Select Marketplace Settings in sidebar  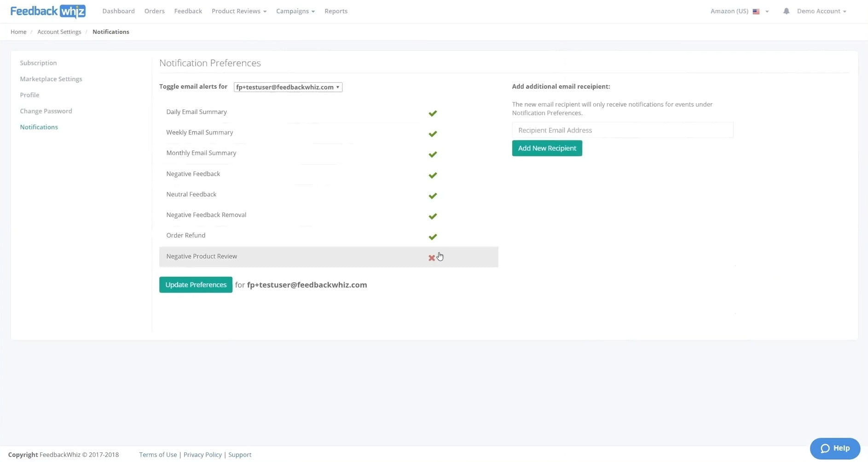pos(51,79)
